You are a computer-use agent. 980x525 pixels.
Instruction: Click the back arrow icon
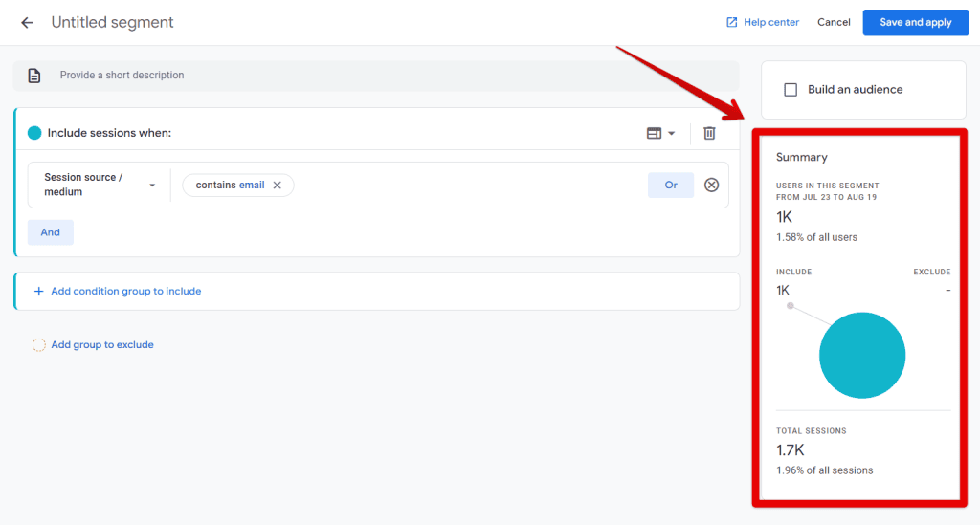point(27,22)
